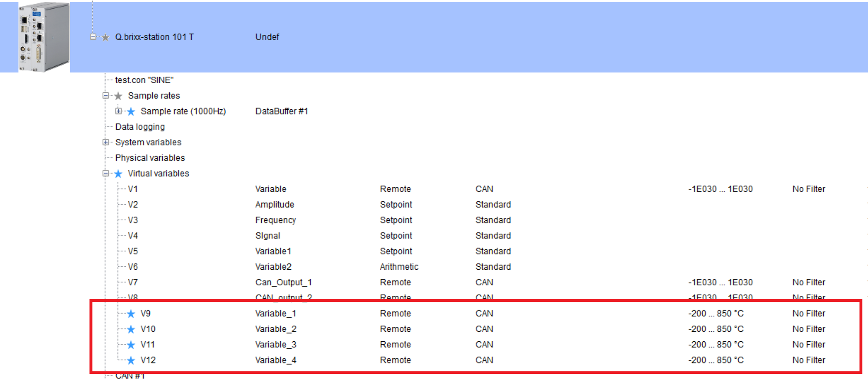Click the gray star beside Q.brixx-station 101 T
Image resolution: width=868 pixels, height=379 pixels.
pos(105,37)
